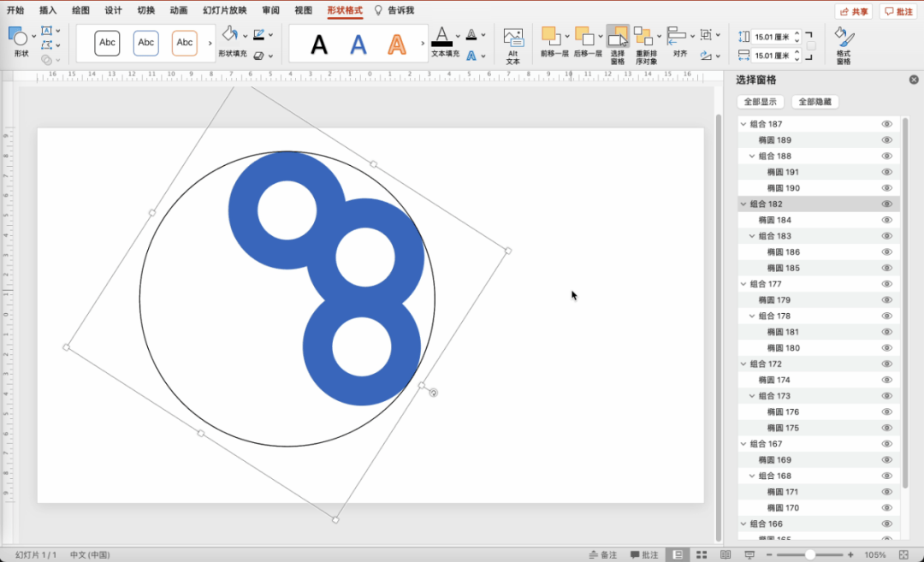This screenshot has height=562, width=924.
Task: Click the Shape Fill bucket icon
Action: tap(230, 34)
